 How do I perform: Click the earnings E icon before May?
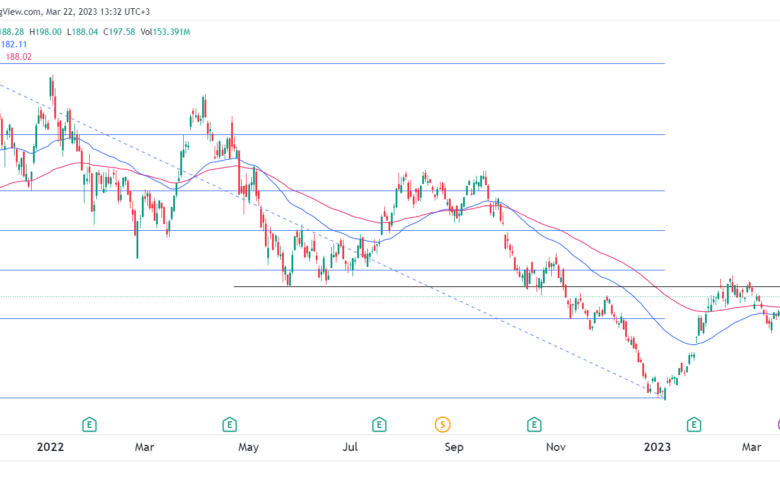point(229,425)
